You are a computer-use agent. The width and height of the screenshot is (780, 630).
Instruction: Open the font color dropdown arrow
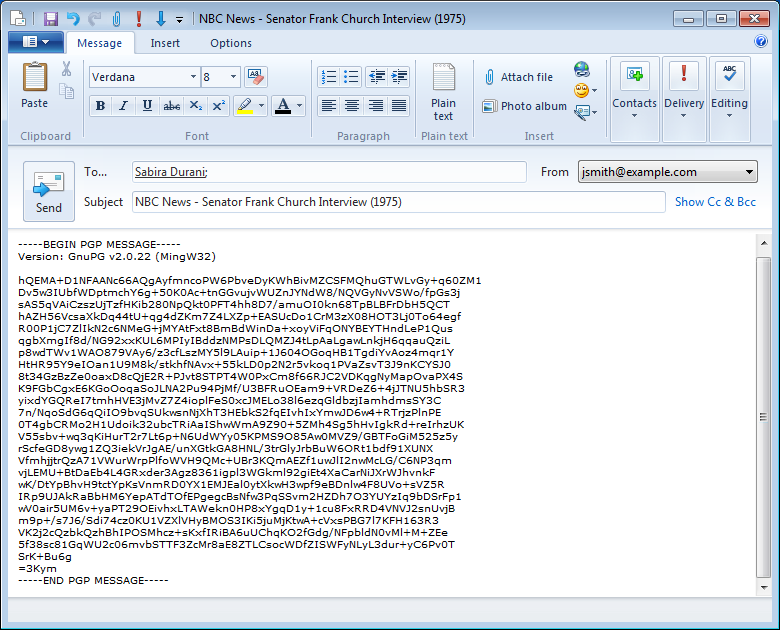click(x=299, y=105)
